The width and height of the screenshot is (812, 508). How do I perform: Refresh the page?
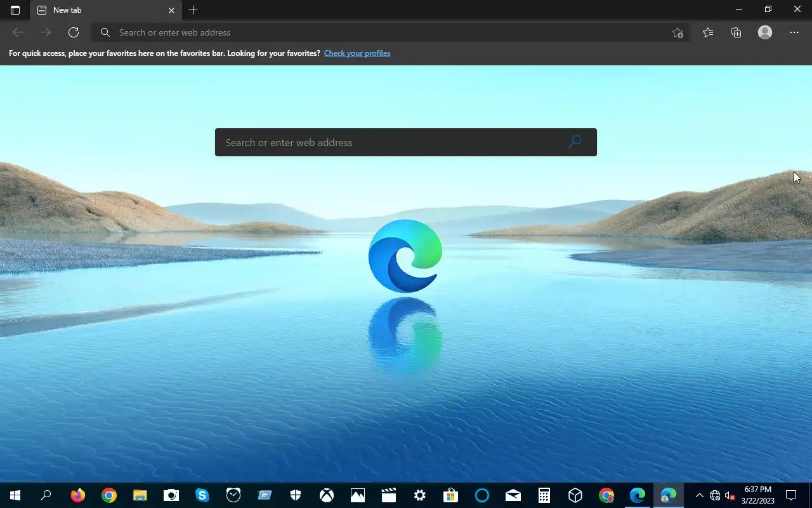[x=74, y=32]
